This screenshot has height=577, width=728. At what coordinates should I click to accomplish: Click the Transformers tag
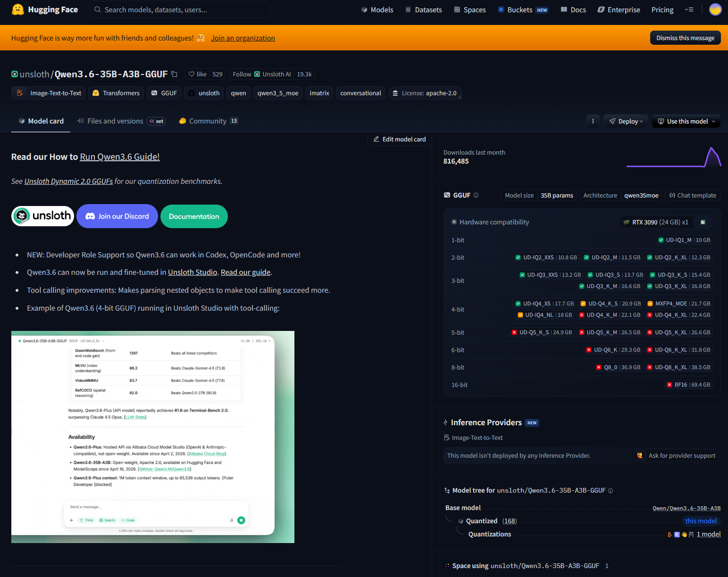coord(116,93)
